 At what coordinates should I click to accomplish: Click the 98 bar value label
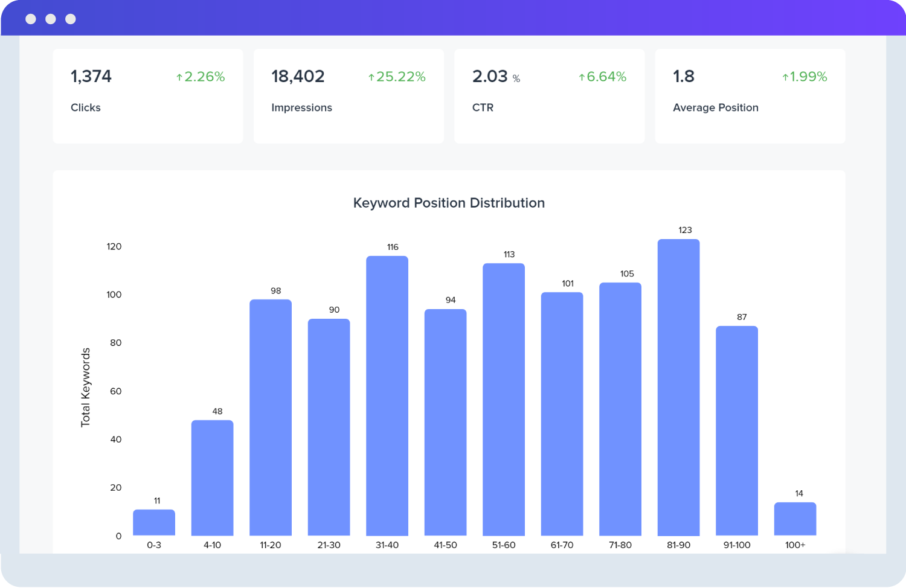pyautogui.click(x=276, y=290)
